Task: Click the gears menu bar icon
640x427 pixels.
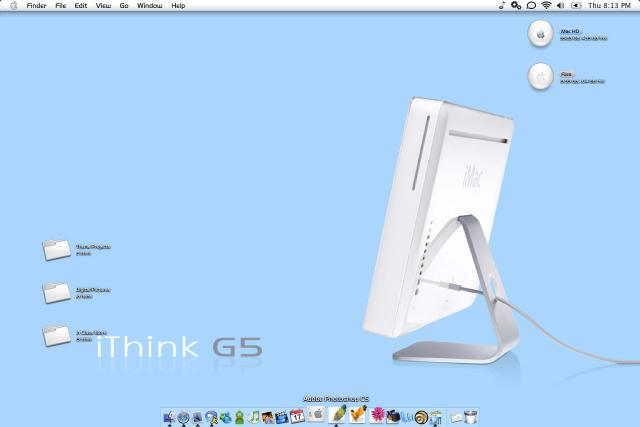Action: 516,5
